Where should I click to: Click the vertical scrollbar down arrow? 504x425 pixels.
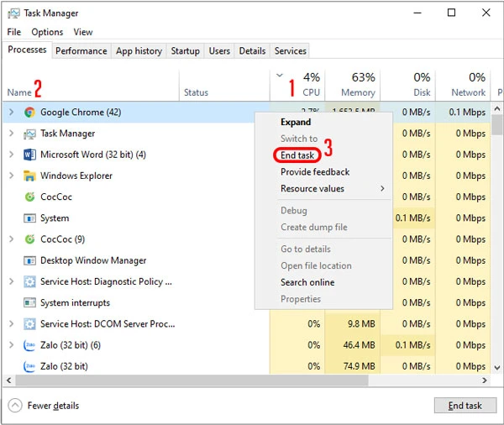(497, 368)
